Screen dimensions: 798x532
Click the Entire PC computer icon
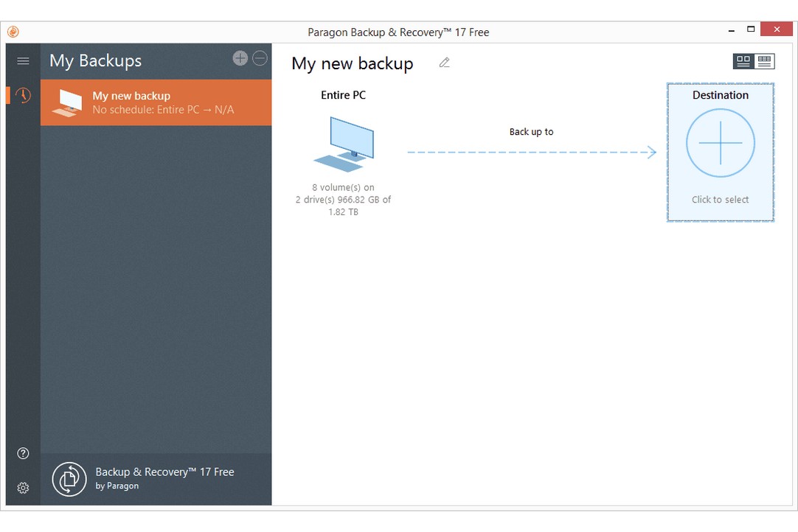click(x=344, y=144)
